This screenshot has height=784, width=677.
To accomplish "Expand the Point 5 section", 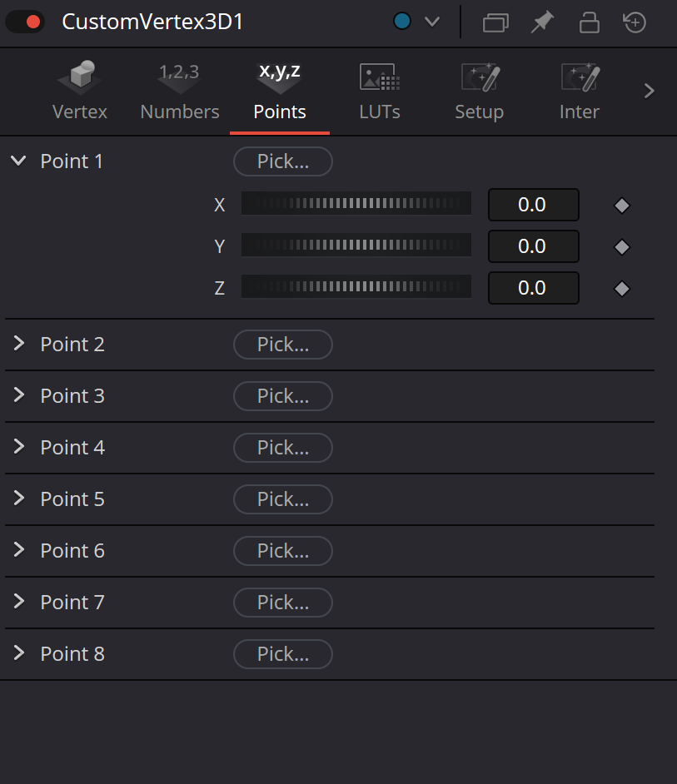I will (19, 498).
